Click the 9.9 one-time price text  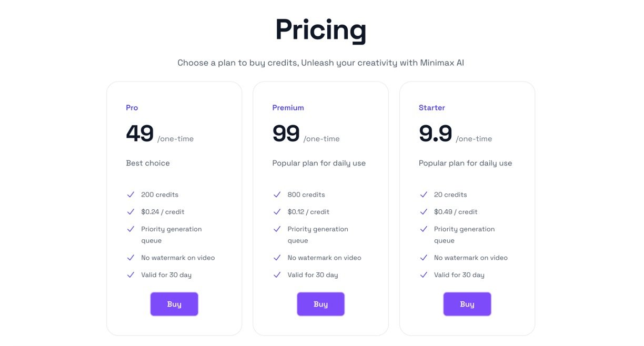[436, 134]
